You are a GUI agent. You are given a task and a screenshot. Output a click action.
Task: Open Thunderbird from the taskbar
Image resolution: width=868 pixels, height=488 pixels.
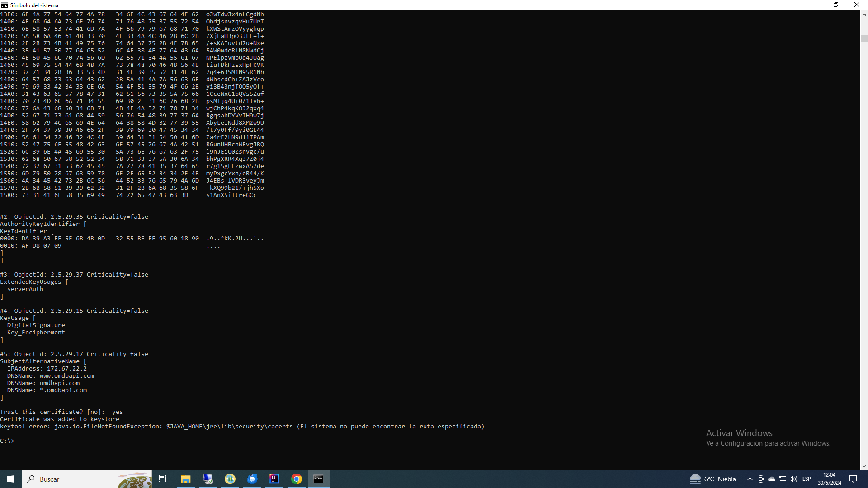point(252,479)
